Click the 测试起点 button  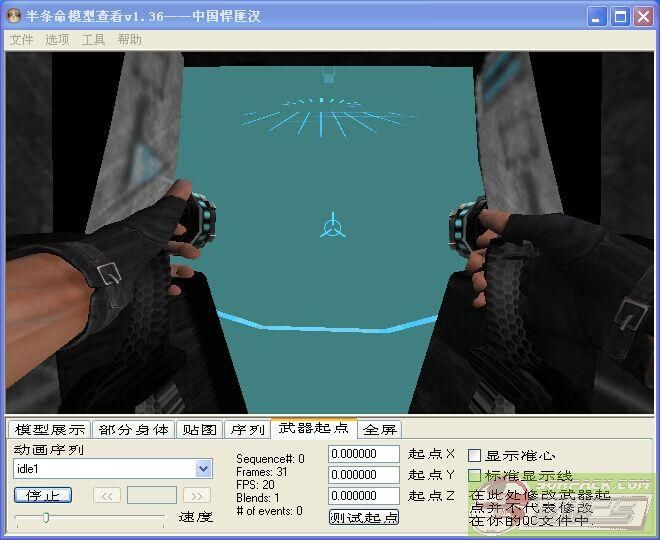tap(364, 517)
